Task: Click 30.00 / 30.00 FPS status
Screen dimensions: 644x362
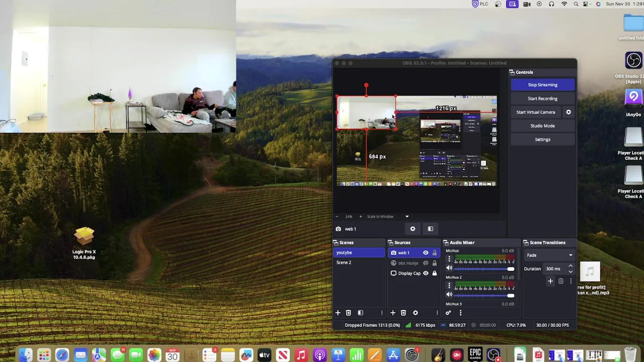Action: point(552,325)
